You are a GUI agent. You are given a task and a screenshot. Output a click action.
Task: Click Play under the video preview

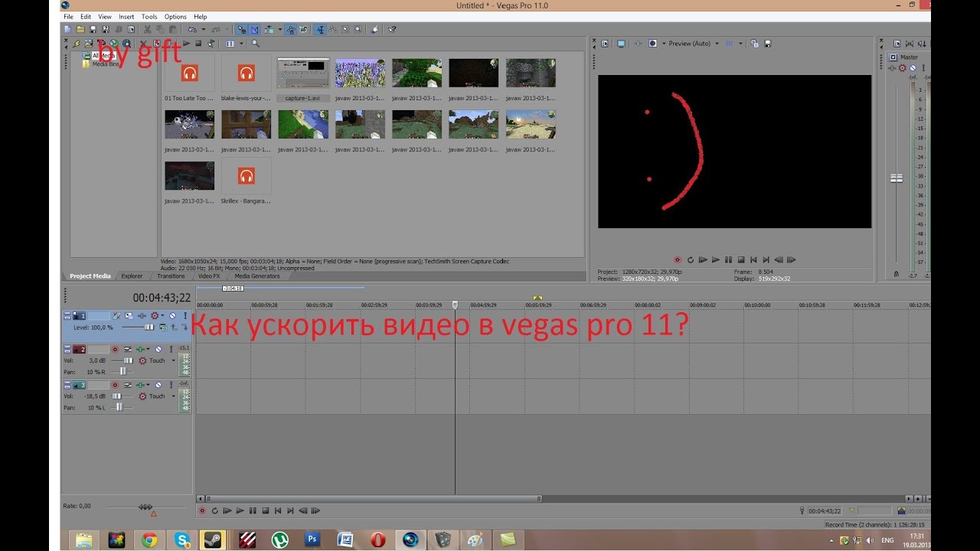(716, 260)
